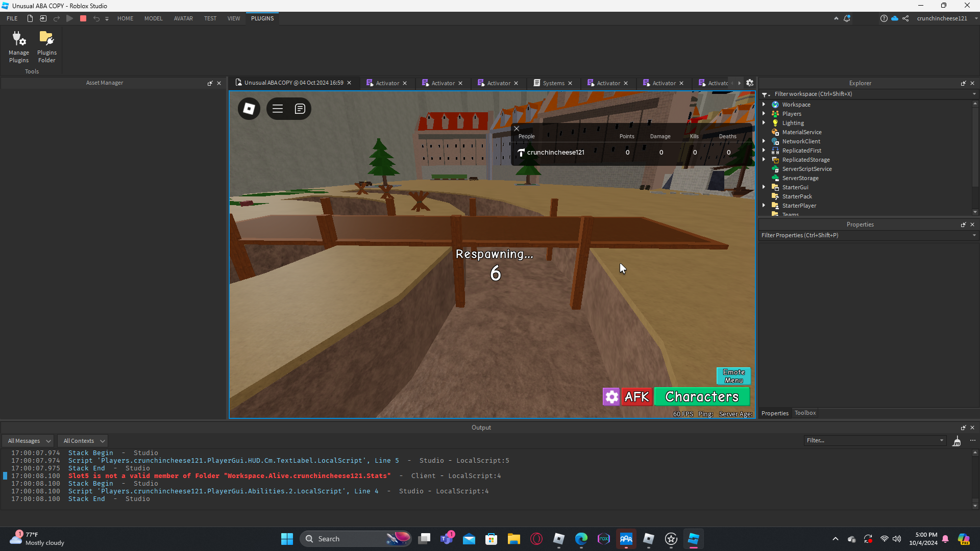Open the green Characters menu
The height and width of the screenshot is (551, 980).
702,396
